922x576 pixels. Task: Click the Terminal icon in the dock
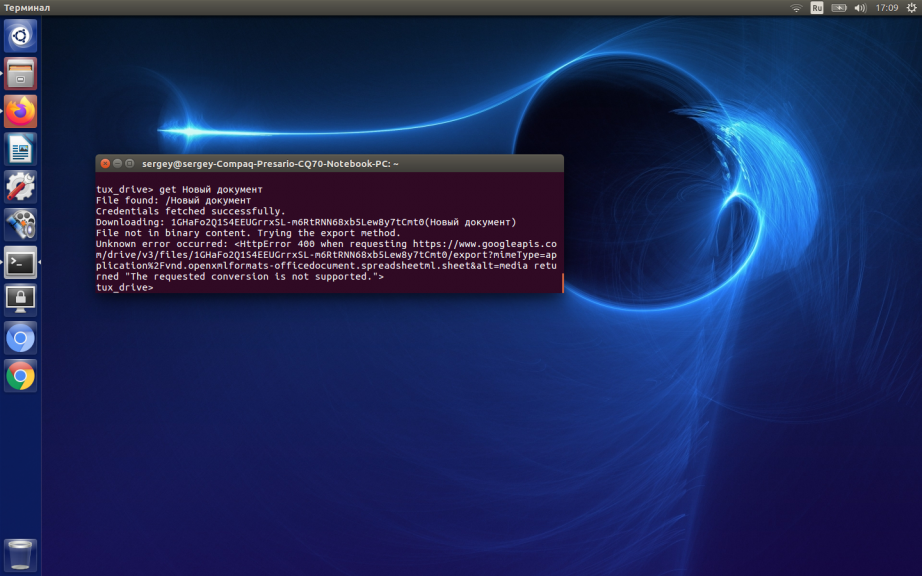(x=20, y=262)
